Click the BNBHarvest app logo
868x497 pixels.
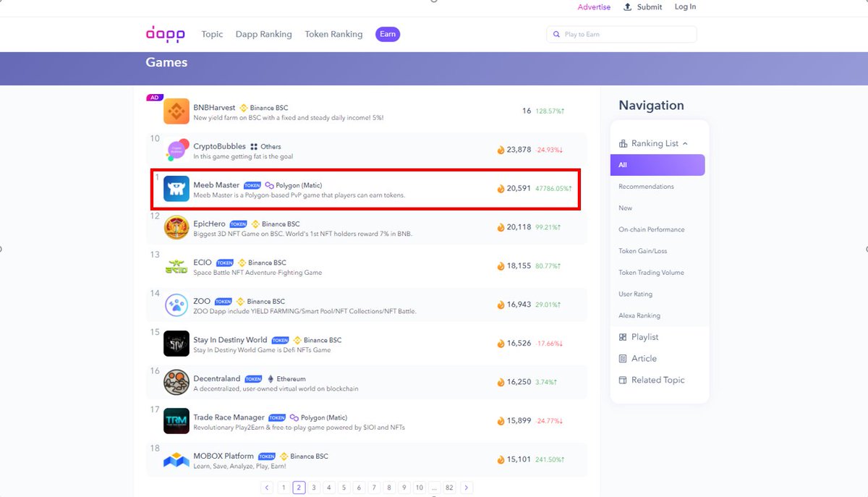click(x=176, y=111)
